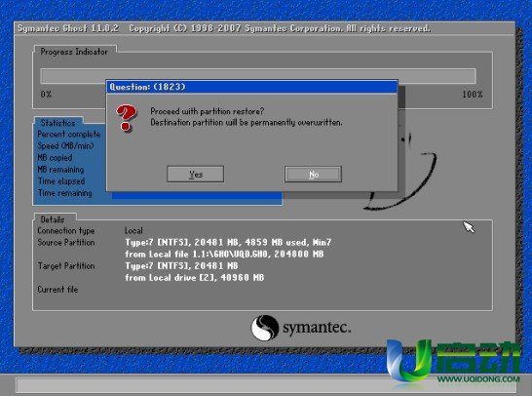Decline the restore by choosing No

[313, 174]
